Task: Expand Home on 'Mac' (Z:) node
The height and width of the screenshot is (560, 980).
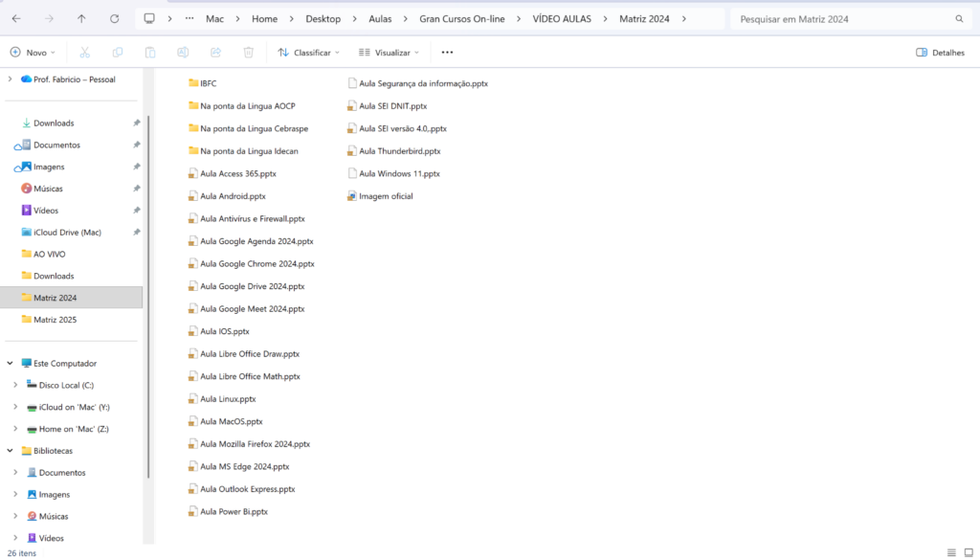Action: point(15,429)
